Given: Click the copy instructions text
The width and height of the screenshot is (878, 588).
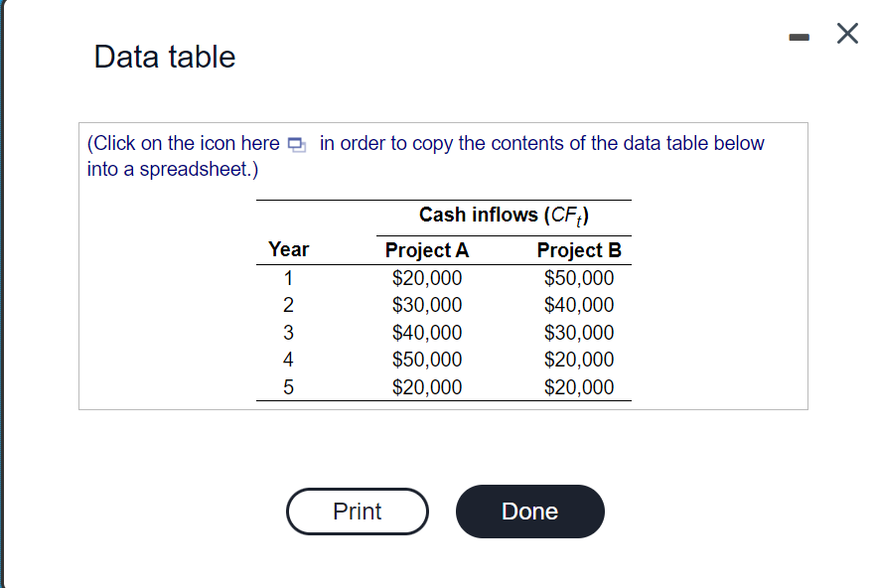Looking at the screenshot, I should click(x=541, y=143).
